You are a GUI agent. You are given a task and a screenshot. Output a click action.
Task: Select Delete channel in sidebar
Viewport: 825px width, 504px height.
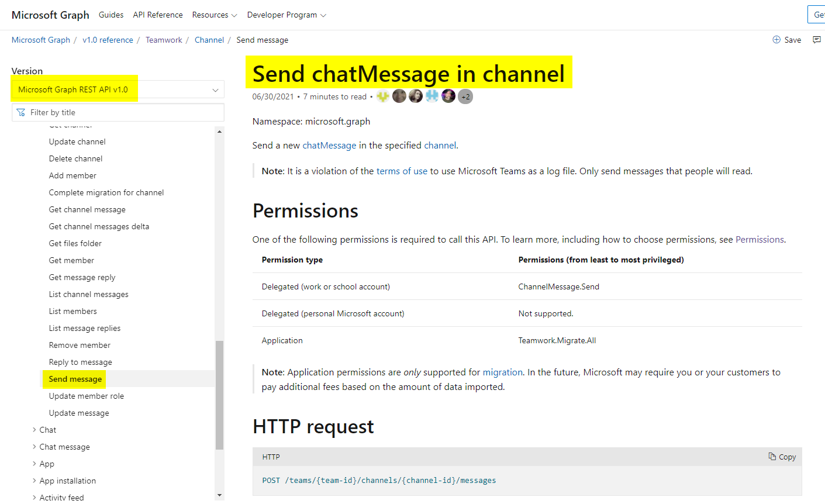(x=75, y=158)
